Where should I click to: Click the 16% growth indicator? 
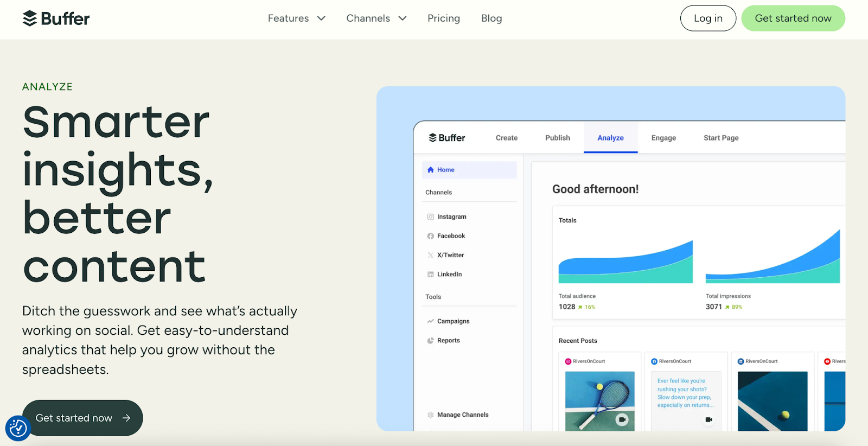(x=587, y=307)
